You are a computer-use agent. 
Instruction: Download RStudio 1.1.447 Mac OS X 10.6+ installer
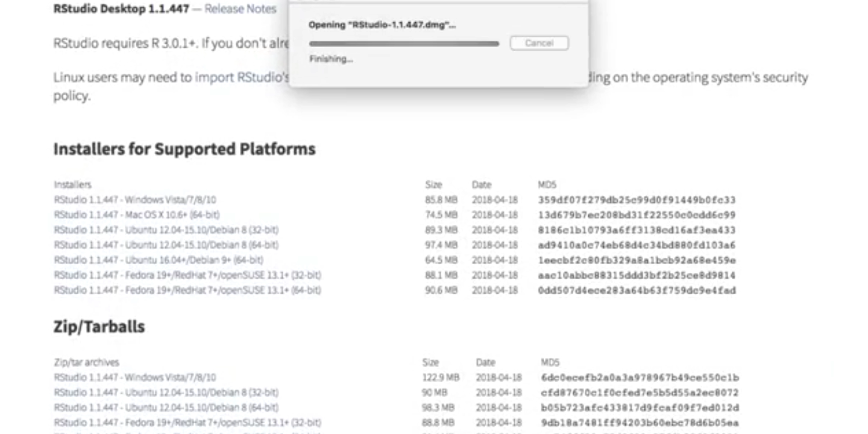pos(137,215)
